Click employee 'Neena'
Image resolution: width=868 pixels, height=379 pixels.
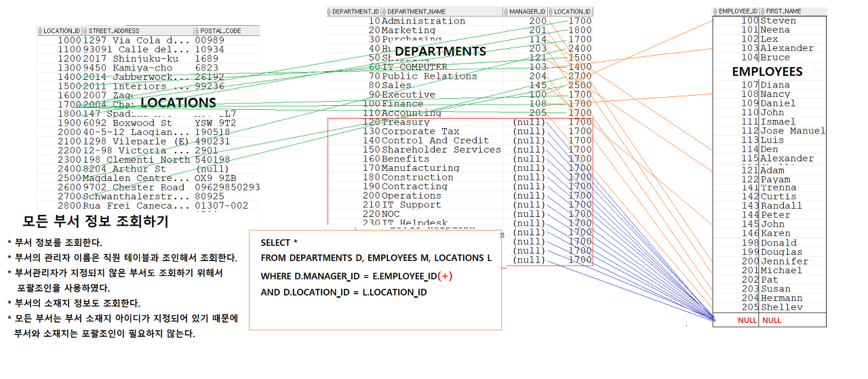[x=775, y=30]
